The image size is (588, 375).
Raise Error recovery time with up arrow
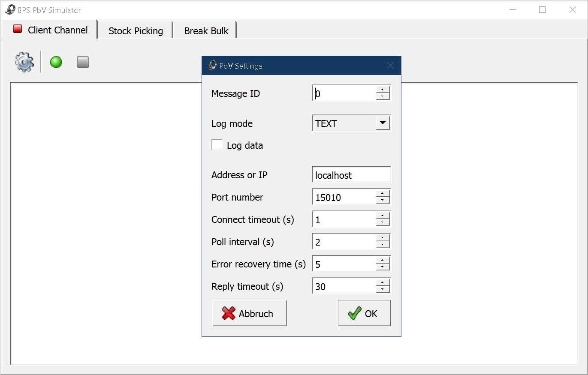[383, 261]
